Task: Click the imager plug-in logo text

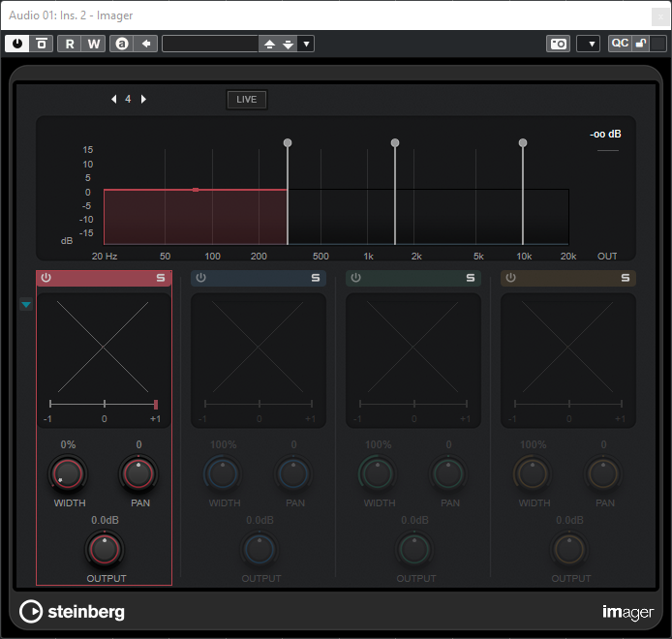Action: [627, 612]
